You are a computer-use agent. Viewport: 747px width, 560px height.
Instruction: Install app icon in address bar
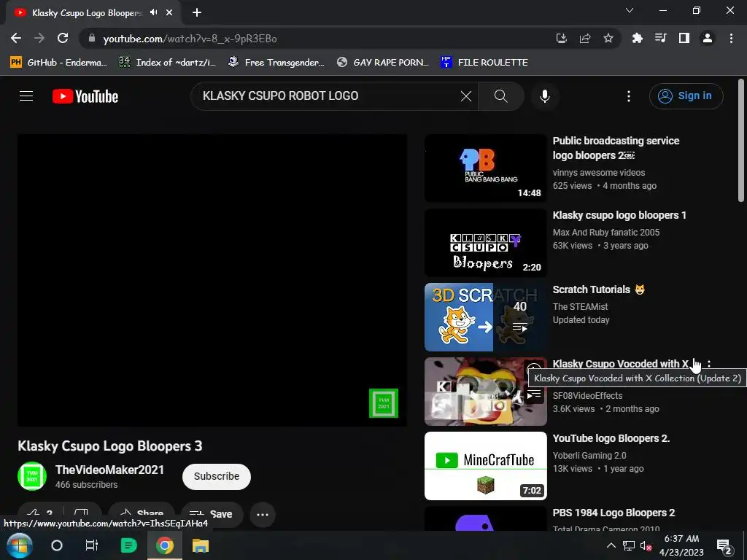coord(561,38)
